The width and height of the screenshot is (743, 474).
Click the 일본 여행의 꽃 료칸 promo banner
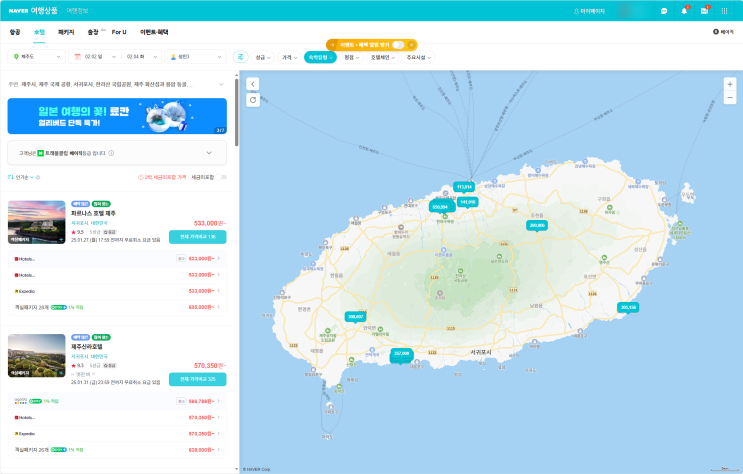coord(117,116)
